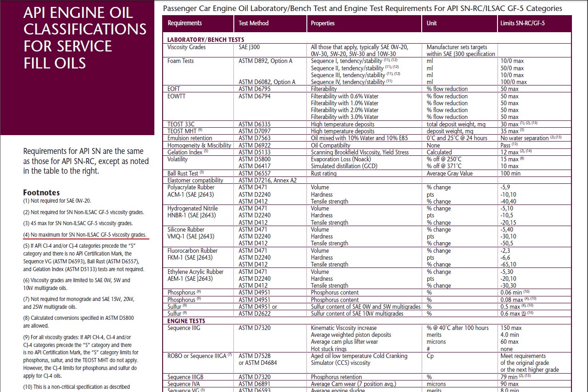
Task: Select the 'Properties' column header
Action: pyautogui.click(x=322, y=23)
